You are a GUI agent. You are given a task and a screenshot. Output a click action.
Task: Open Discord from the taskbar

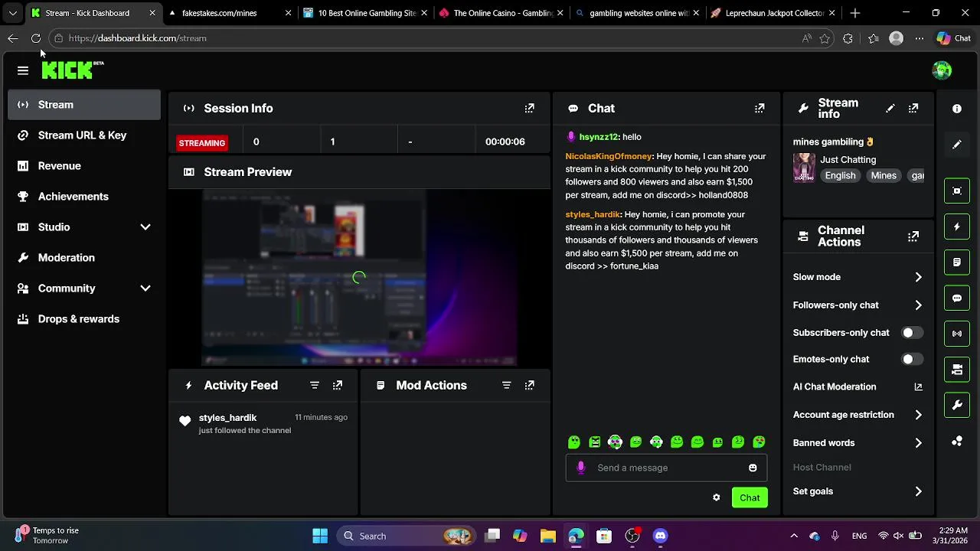click(661, 536)
